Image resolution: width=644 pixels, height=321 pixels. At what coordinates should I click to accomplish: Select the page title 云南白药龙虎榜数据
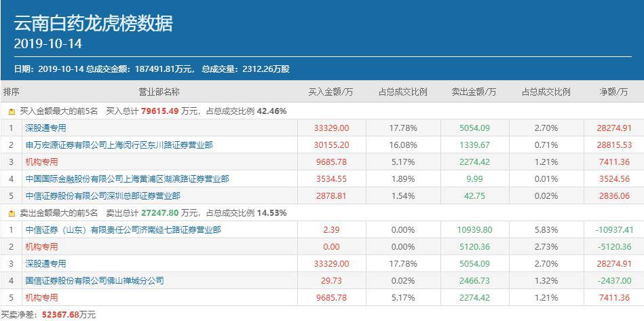pos(93,24)
